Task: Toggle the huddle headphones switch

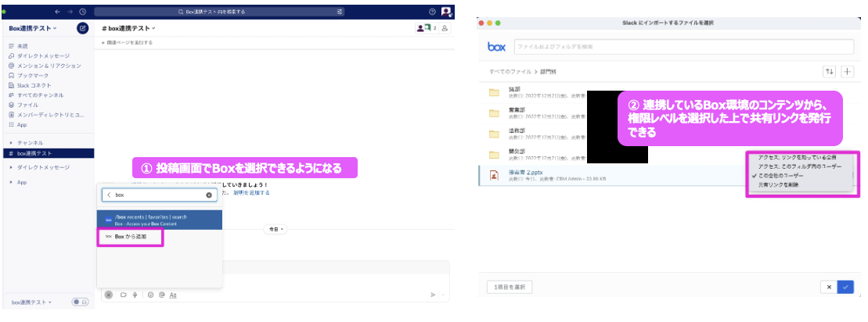Action: [81, 302]
